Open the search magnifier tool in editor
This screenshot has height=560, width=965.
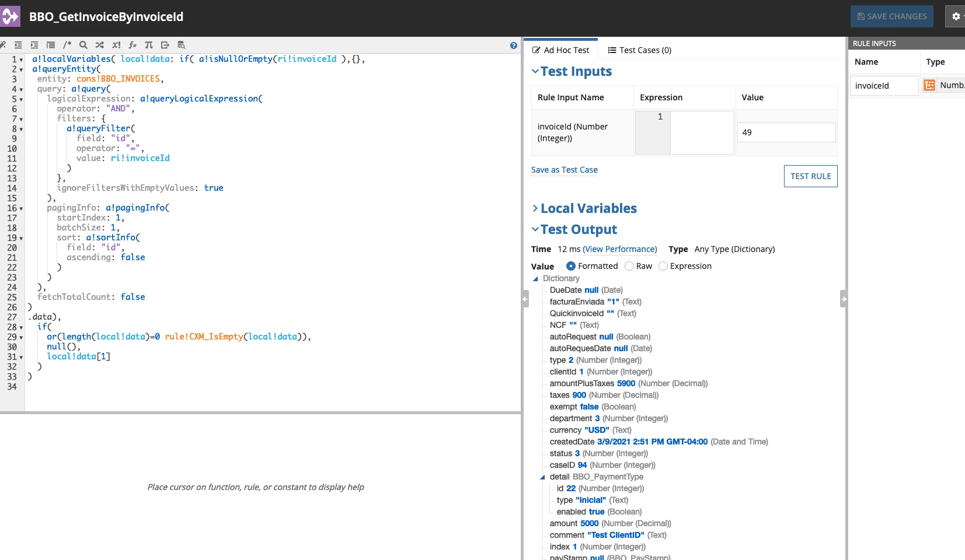[x=83, y=45]
